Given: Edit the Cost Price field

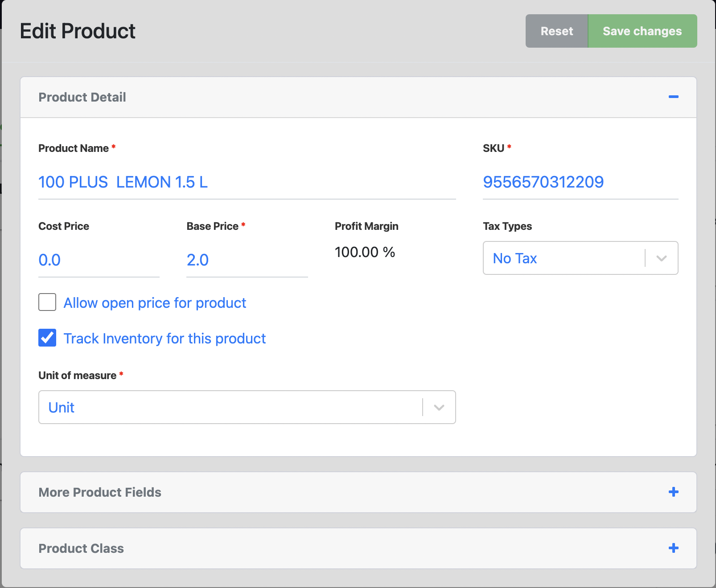Looking at the screenshot, I should click(x=99, y=260).
